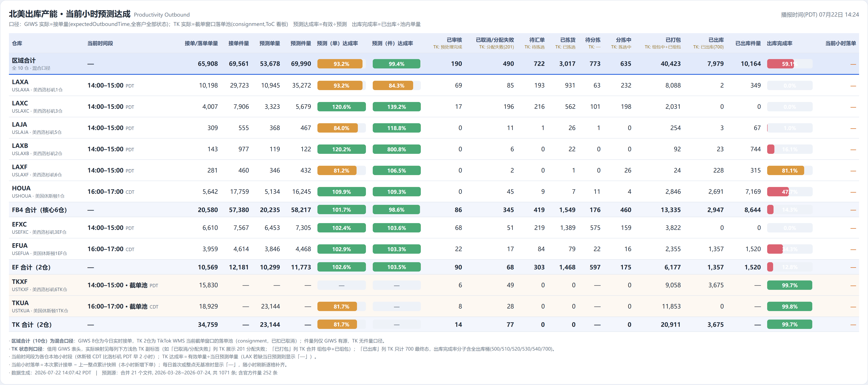
Task: Click EFXC 102.4% order achievement bar
Action: 341,228
